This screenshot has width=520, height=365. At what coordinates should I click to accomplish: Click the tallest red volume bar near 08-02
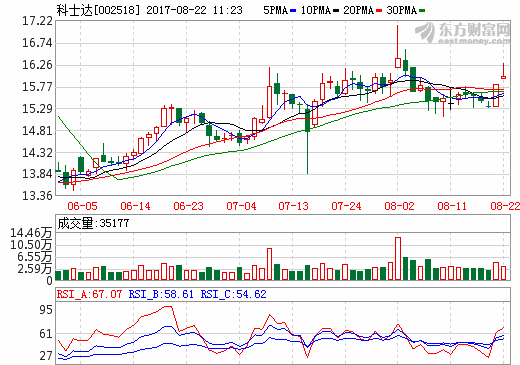(398, 258)
